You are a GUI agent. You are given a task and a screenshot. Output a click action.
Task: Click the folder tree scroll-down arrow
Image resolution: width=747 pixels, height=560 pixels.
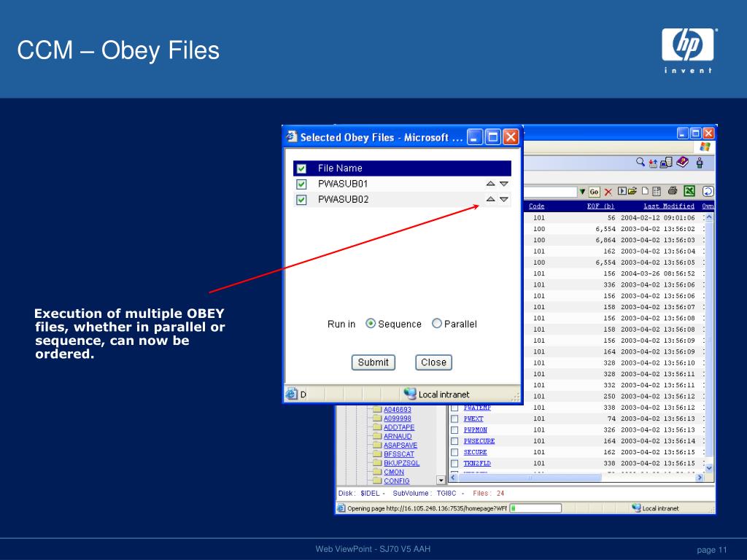(441, 481)
